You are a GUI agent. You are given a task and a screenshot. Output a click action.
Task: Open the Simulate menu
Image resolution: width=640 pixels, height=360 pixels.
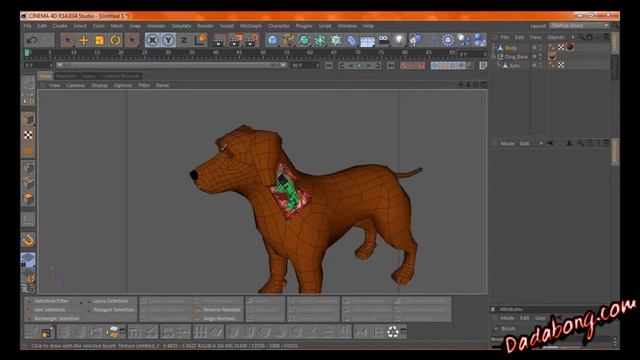181,26
